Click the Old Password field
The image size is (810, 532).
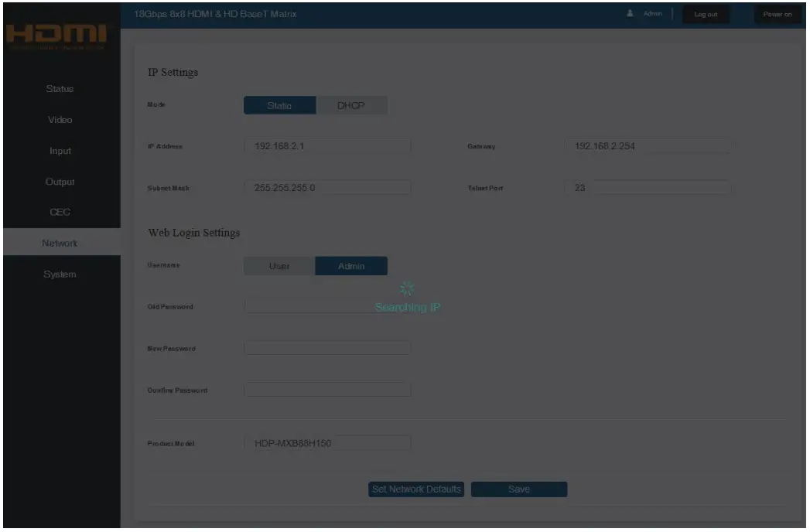(x=327, y=306)
